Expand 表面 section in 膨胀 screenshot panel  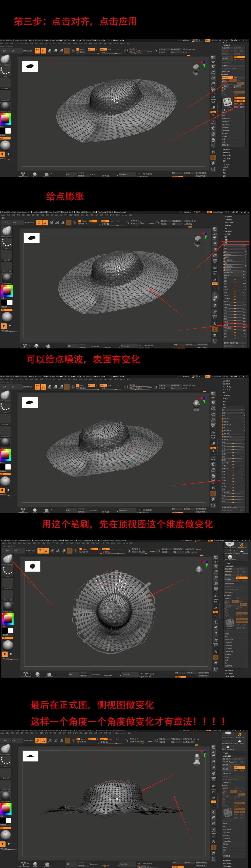coord(226,240)
